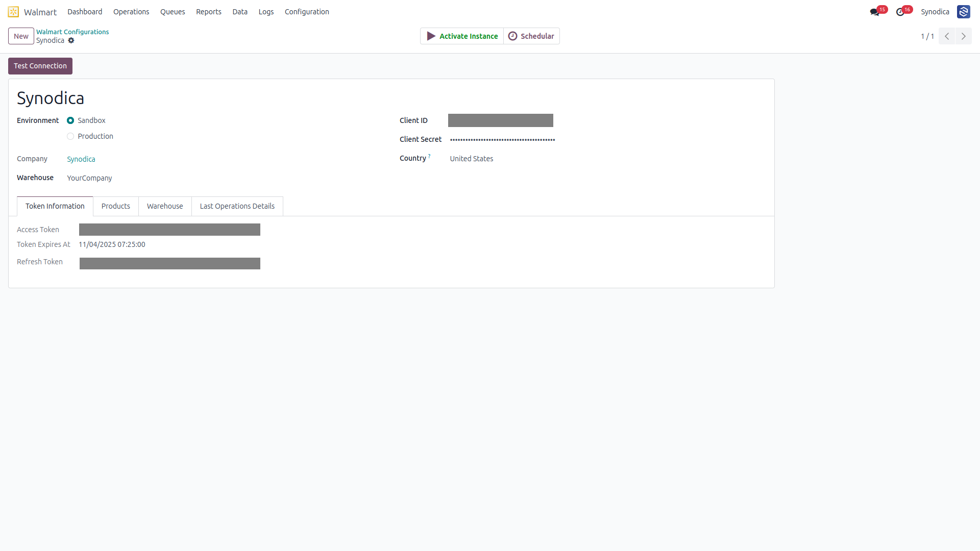Viewport: 980px width, 551px height.
Task: Go to next record arrow
Action: click(963, 36)
